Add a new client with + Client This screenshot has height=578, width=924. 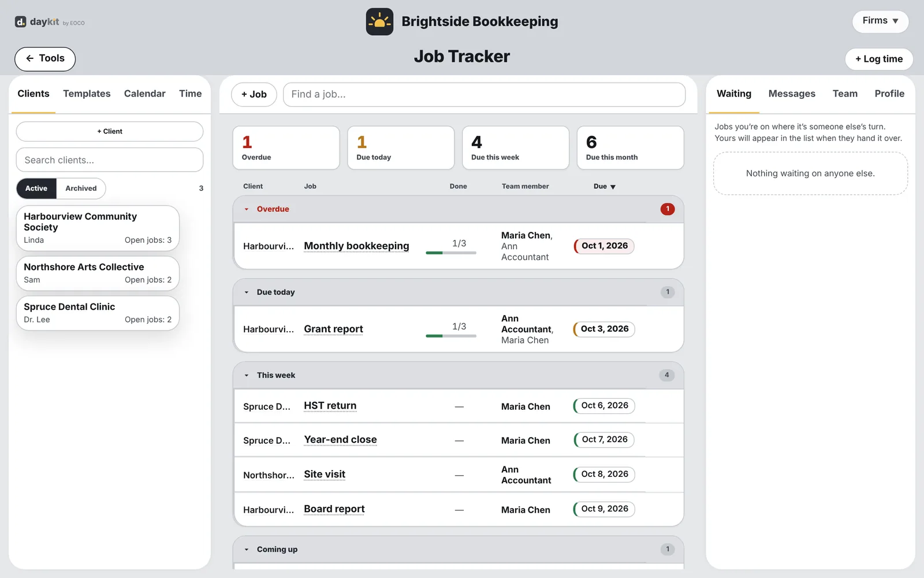110,131
